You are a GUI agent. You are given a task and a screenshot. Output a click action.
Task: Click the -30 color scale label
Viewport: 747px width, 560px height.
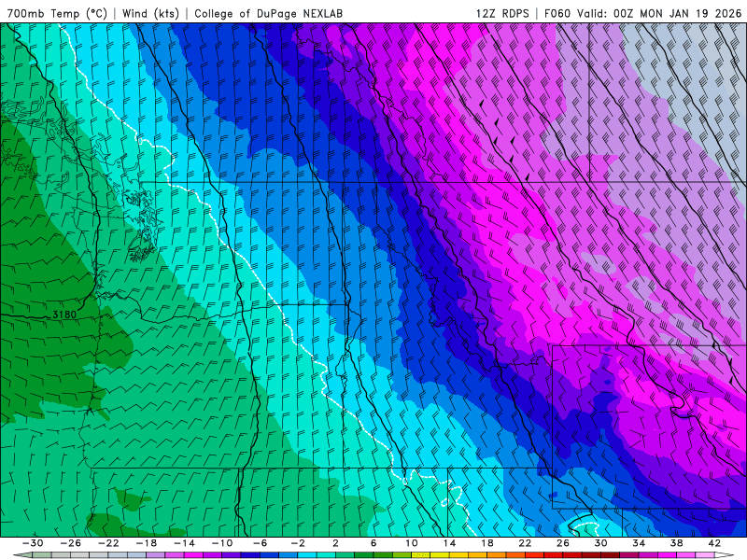[x=33, y=543]
